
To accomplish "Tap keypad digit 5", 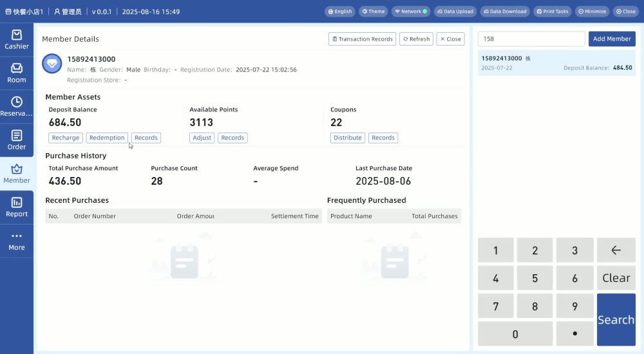I will [x=535, y=278].
